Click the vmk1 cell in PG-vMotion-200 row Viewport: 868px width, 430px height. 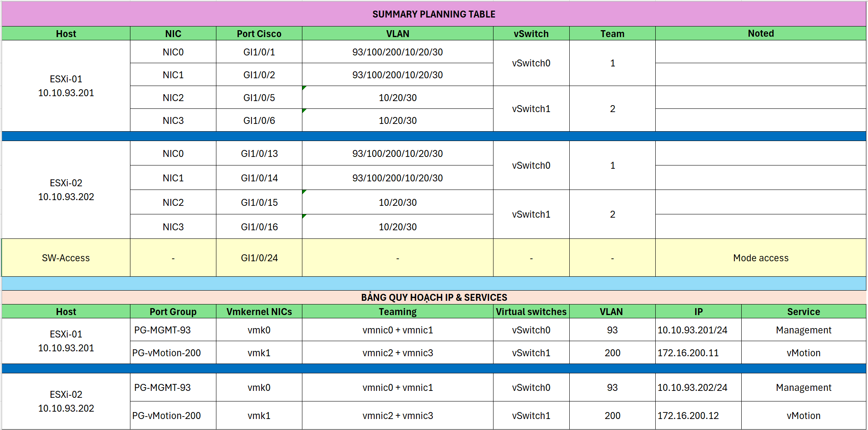[259, 353]
